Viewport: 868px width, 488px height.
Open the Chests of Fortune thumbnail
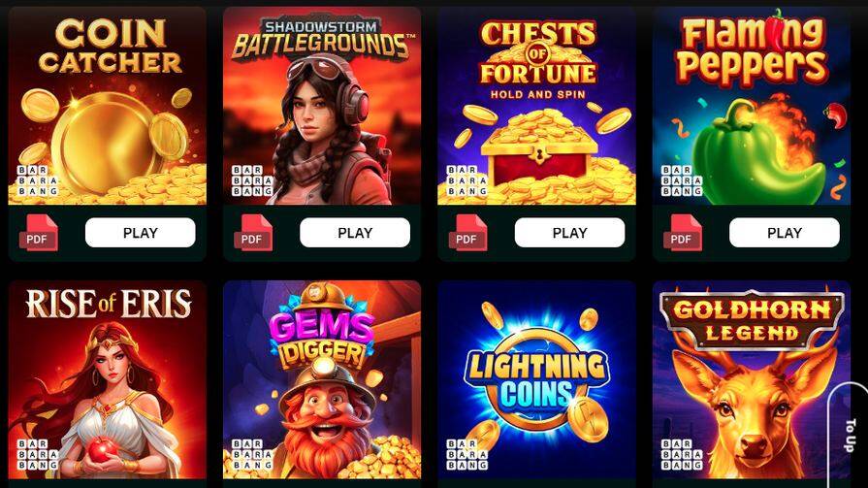tap(537, 106)
